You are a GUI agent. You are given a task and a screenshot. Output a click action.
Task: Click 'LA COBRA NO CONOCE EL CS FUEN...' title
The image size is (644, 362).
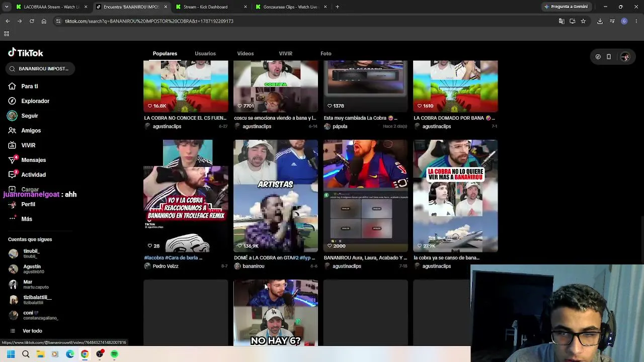185,118
